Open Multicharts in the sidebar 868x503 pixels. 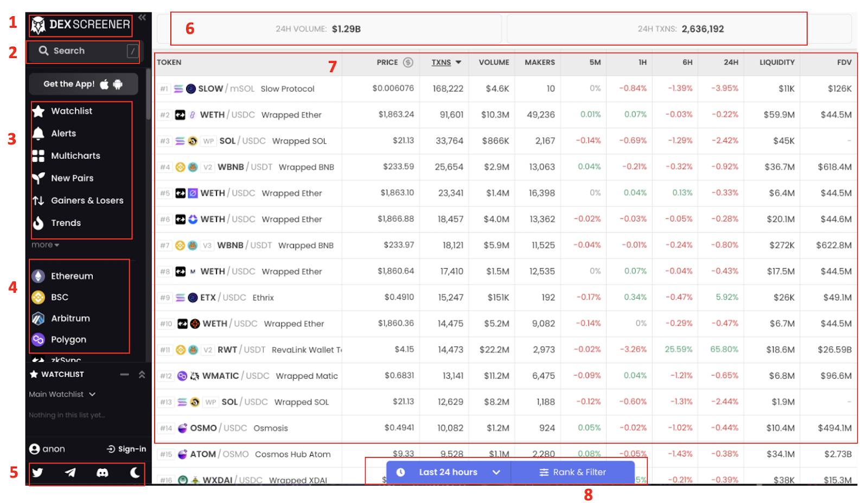point(66,156)
